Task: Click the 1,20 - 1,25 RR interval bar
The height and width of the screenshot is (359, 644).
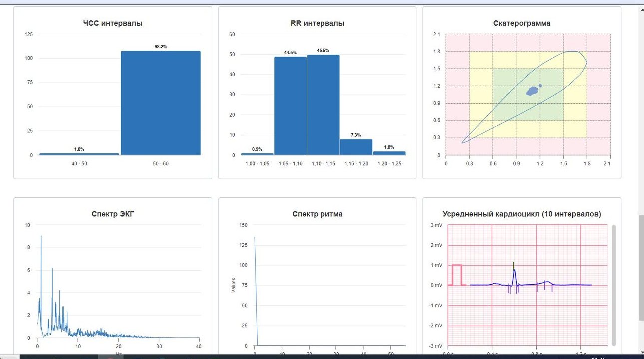Action: tap(389, 153)
